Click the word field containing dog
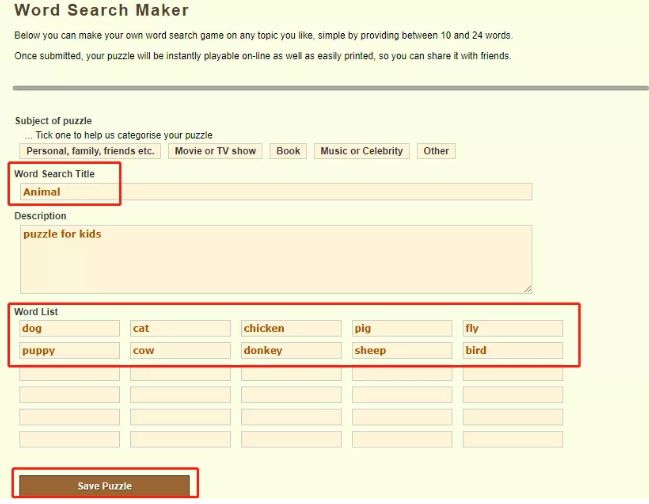The image size is (649, 504). click(x=70, y=329)
